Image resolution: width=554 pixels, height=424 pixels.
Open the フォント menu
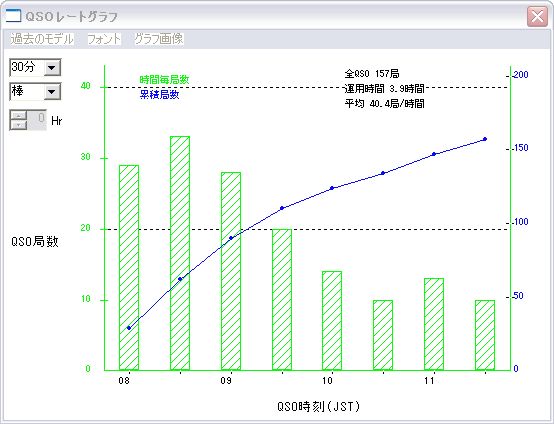click(x=104, y=39)
